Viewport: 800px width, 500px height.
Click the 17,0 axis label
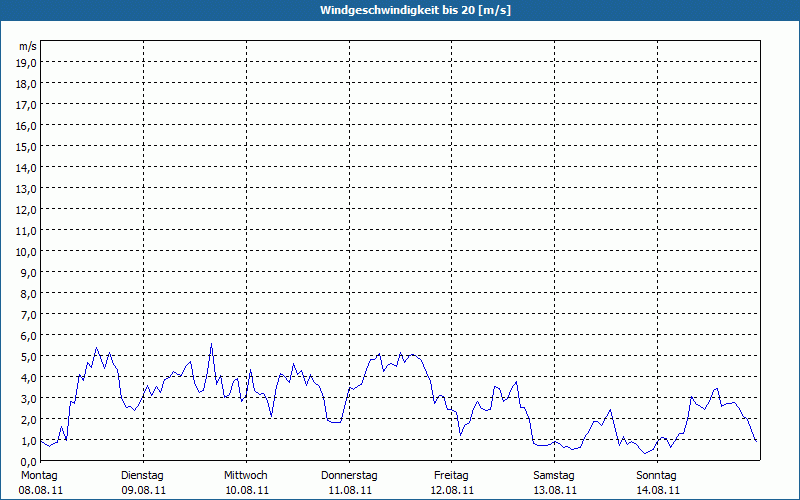(26, 105)
